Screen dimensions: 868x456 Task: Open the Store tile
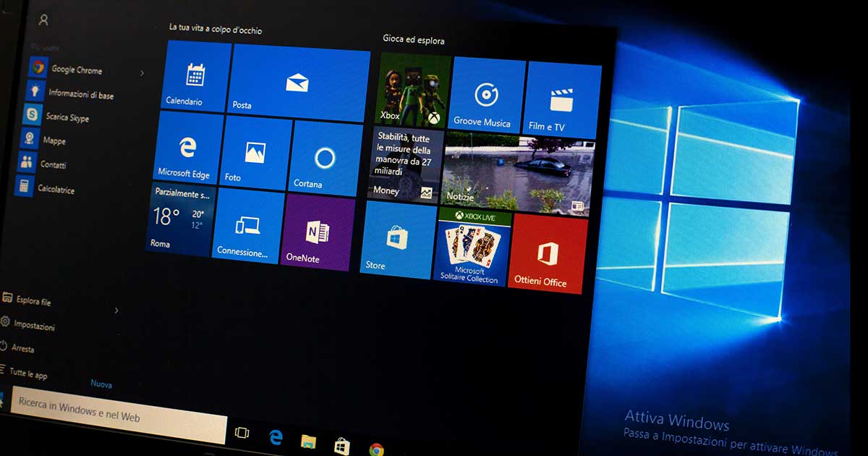(x=399, y=240)
